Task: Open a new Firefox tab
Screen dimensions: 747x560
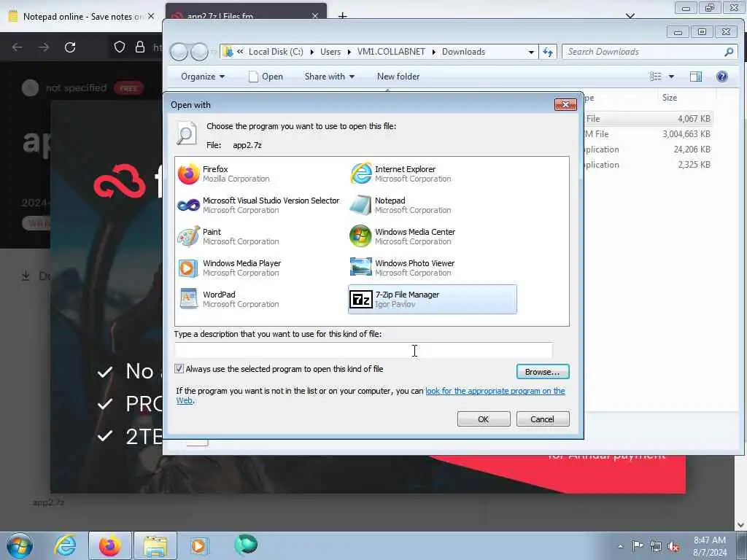Action: [342, 16]
